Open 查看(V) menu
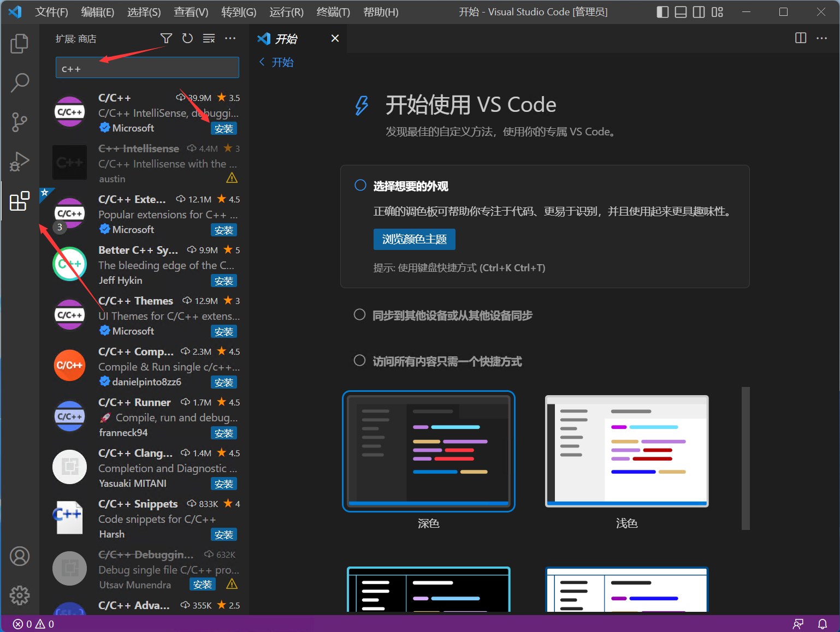The image size is (840, 632). [191, 12]
